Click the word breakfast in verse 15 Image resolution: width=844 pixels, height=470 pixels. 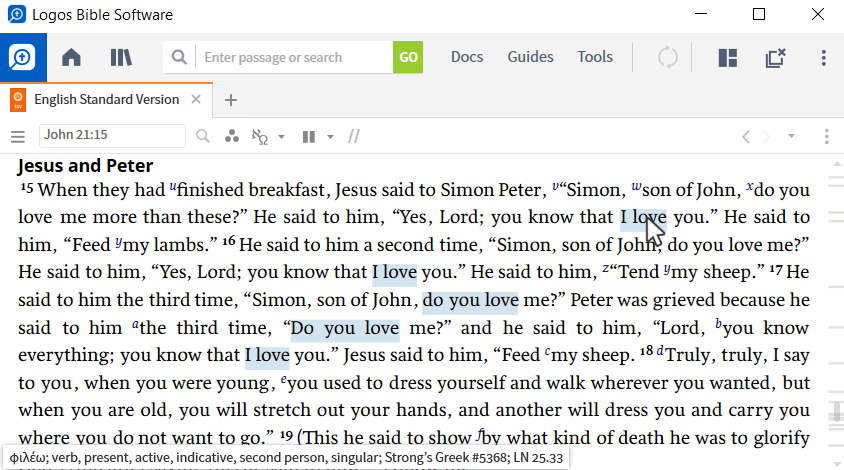pos(286,190)
